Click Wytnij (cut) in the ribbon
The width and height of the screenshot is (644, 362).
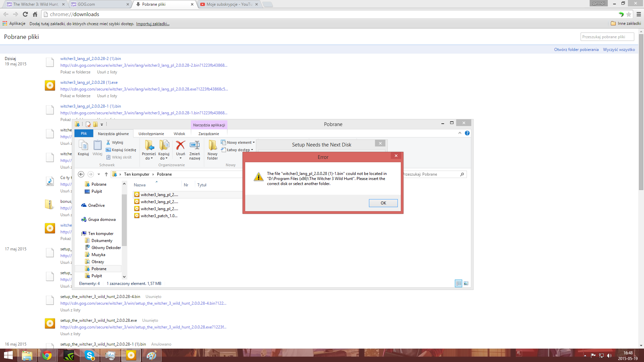point(115,142)
